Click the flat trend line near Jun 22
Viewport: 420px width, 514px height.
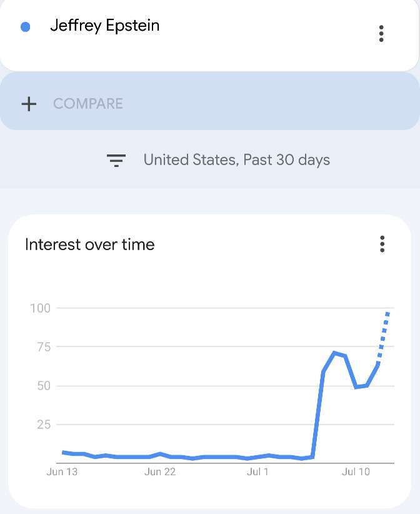(x=160, y=455)
